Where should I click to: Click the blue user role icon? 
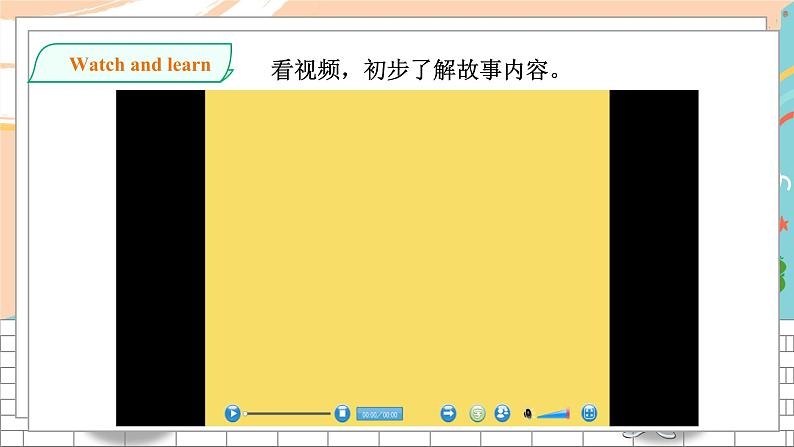(502, 414)
